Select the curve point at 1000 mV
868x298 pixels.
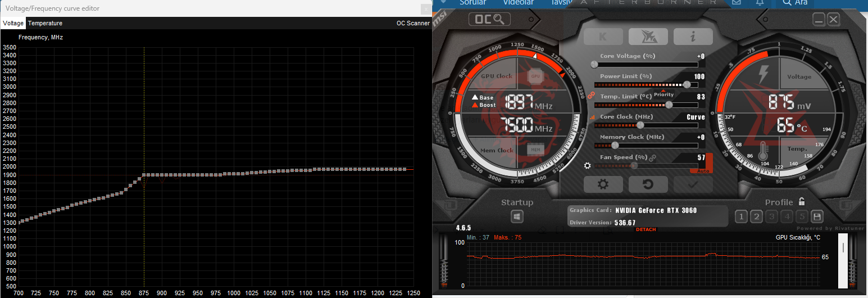tap(234, 174)
